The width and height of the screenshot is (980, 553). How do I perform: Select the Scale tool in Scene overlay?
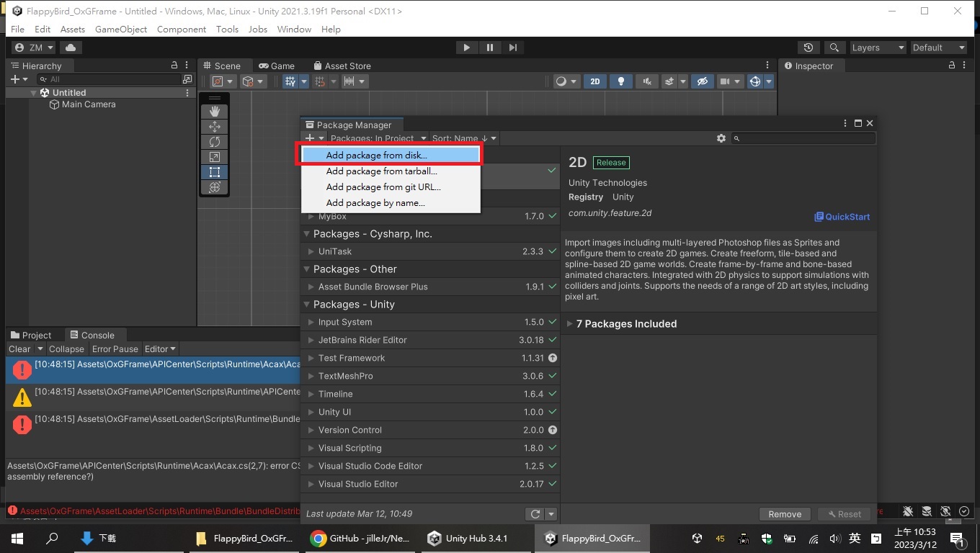[x=214, y=157]
